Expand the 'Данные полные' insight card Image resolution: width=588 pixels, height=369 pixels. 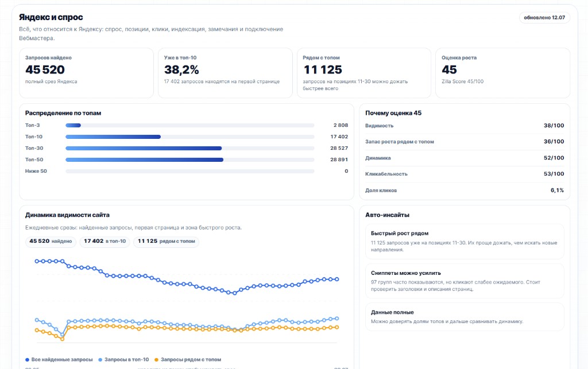464,317
